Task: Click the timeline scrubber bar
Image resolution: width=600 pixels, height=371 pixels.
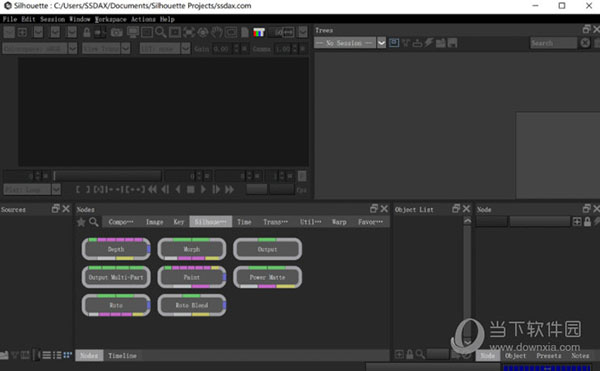Action: 107,176
